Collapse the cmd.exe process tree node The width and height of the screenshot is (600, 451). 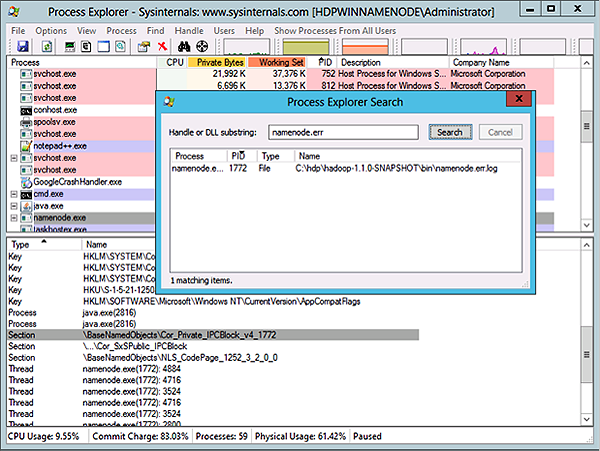coord(12,193)
